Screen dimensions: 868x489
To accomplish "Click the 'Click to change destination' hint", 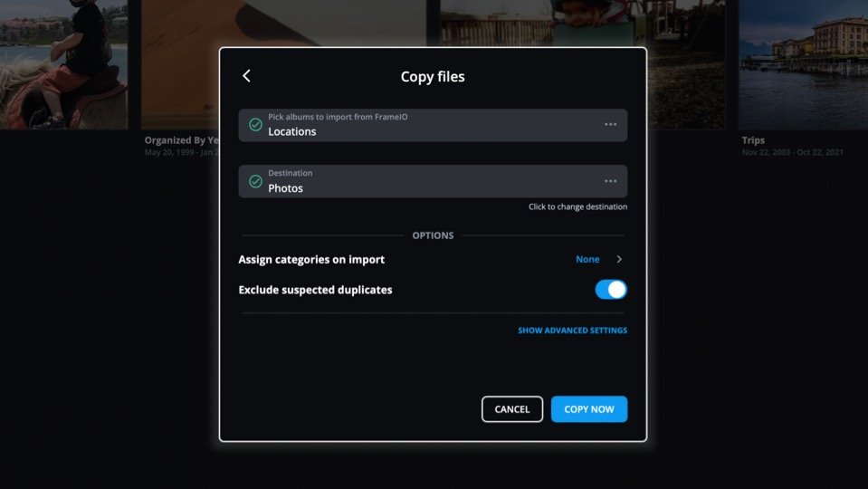I will click(578, 206).
